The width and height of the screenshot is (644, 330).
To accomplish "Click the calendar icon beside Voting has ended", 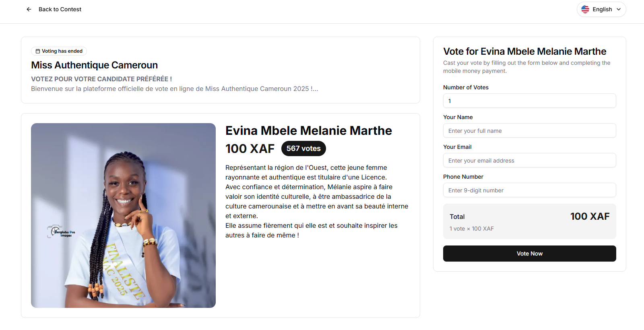I will (38, 51).
